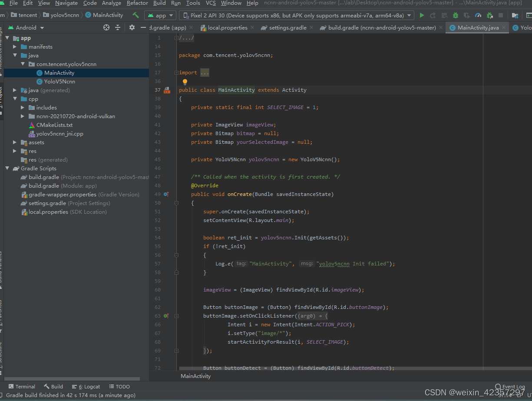Select YoloV5Ncnn class in project tree
This screenshot has height=401, width=532.
pyautogui.click(x=59, y=82)
